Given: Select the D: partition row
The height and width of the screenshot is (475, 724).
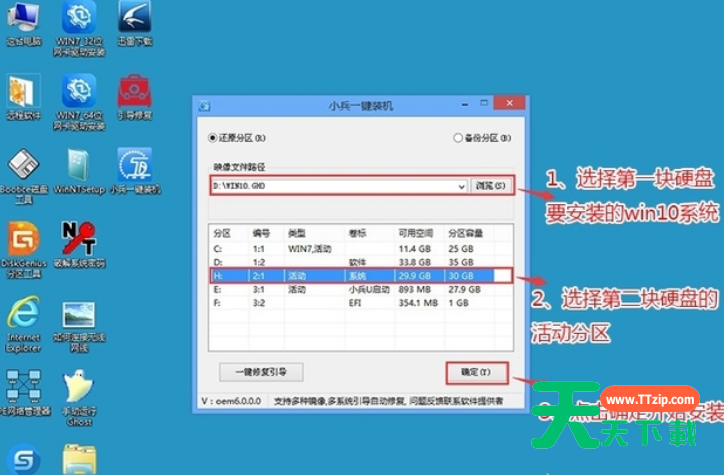Looking at the screenshot, I should tap(361, 262).
